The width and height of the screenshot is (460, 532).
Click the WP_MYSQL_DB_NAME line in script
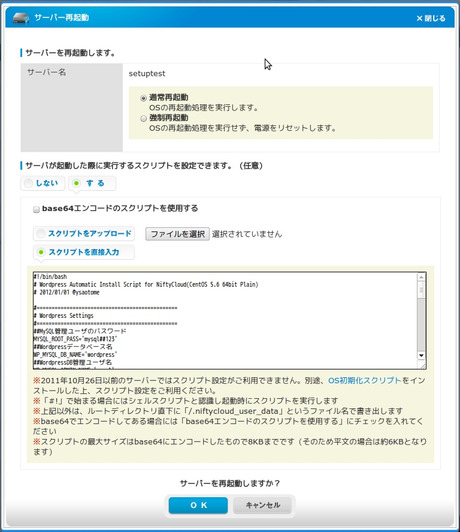(x=75, y=355)
